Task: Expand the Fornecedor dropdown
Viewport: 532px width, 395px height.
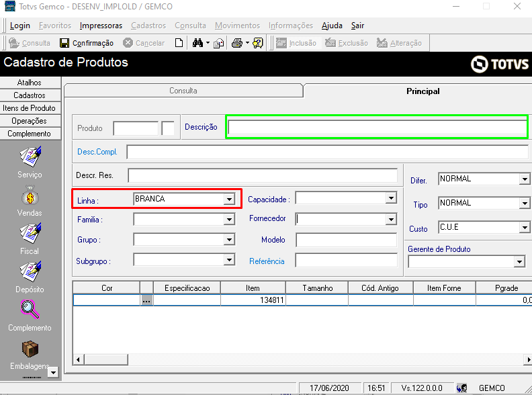Action: click(391, 220)
